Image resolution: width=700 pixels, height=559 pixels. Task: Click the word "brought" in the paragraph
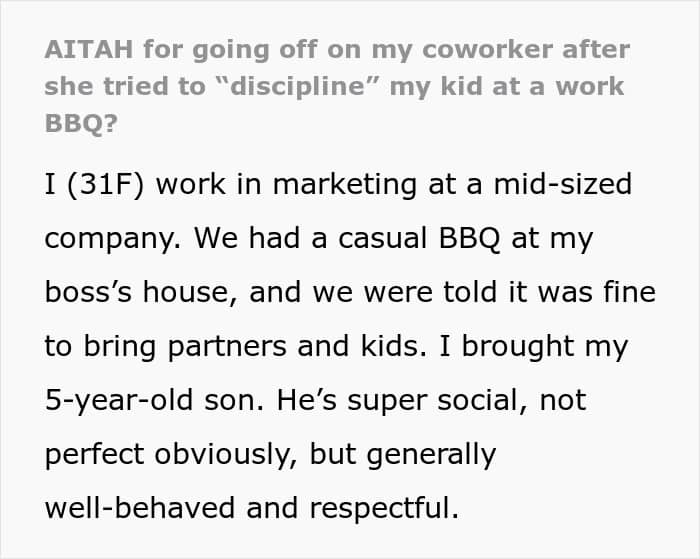[517, 346]
